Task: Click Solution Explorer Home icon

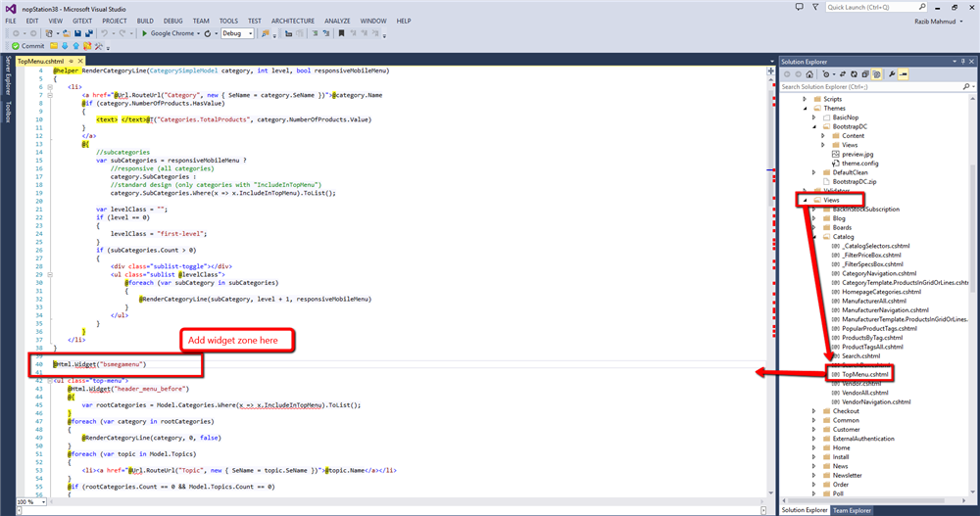Action: point(809,74)
